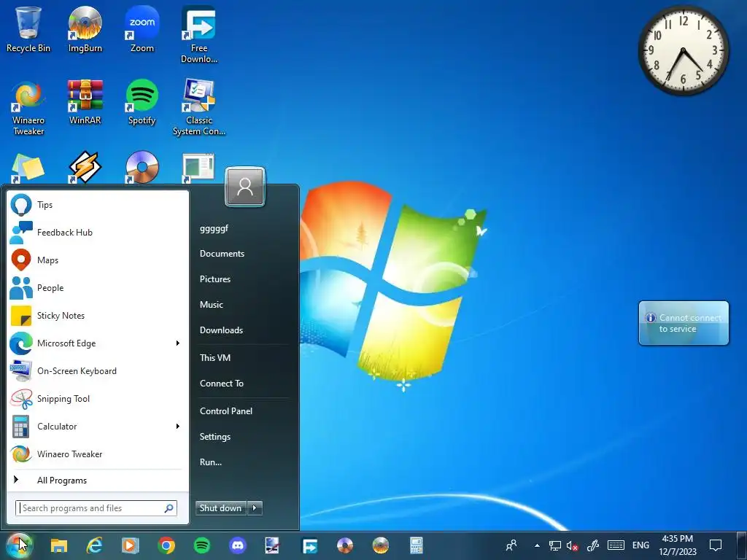Click the People tray icon
Viewport: 747px width, 560px height.
(x=511, y=545)
